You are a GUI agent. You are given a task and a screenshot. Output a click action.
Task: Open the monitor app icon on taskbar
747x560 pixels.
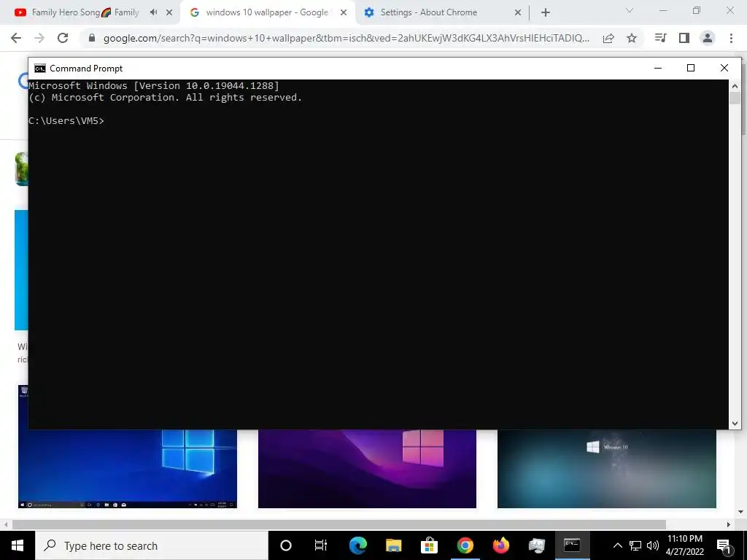(536, 545)
